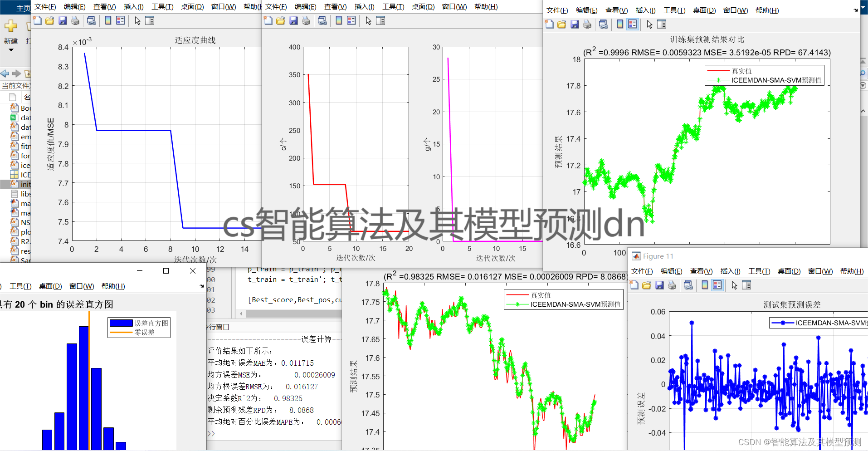Click the back navigation arrow in MATLAB toolbar
This screenshot has height=451, width=868.
click(5, 74)
